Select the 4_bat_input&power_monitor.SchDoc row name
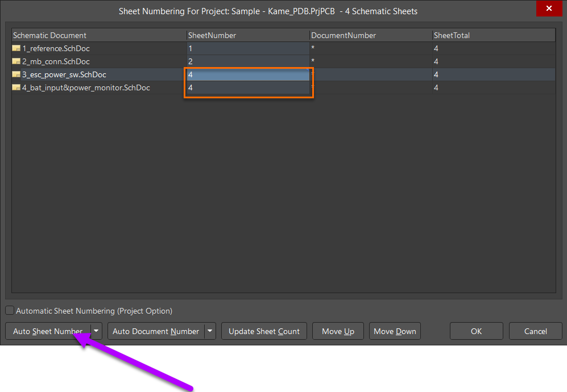 tap(86, 87)
